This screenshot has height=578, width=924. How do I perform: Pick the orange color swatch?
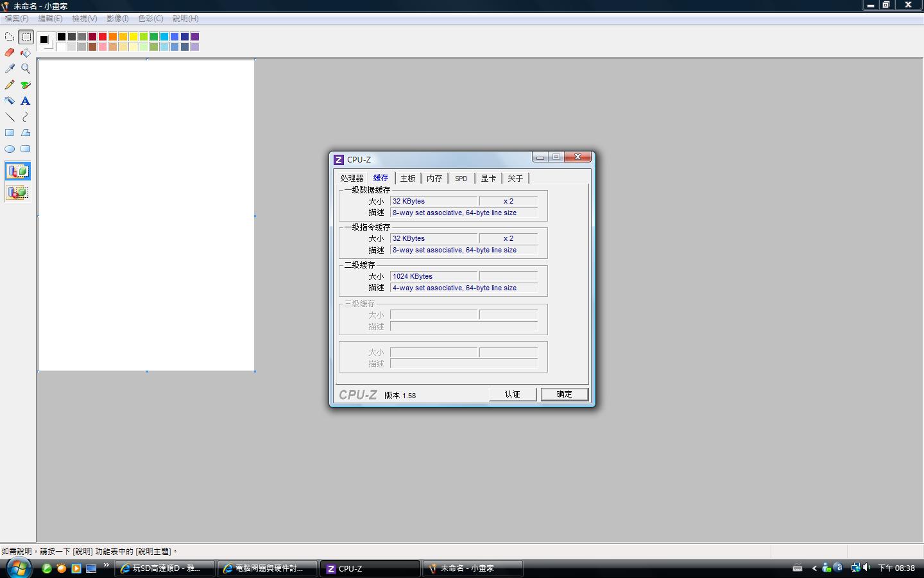pos(113,37)
